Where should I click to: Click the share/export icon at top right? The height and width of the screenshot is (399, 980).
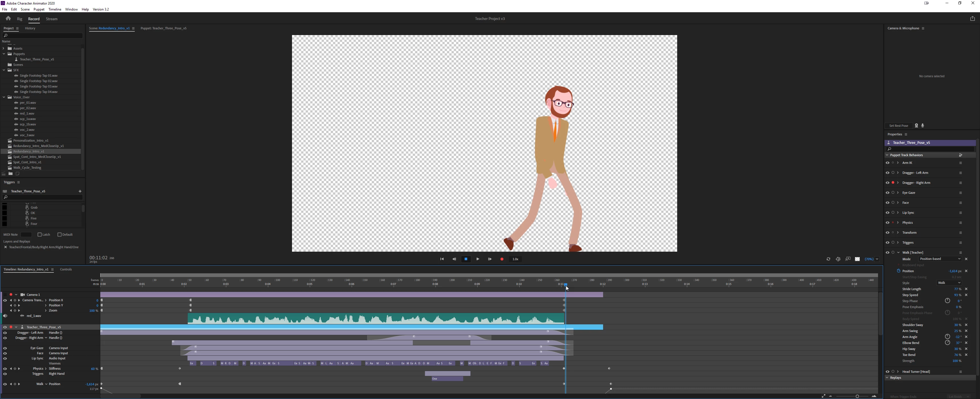972,18
